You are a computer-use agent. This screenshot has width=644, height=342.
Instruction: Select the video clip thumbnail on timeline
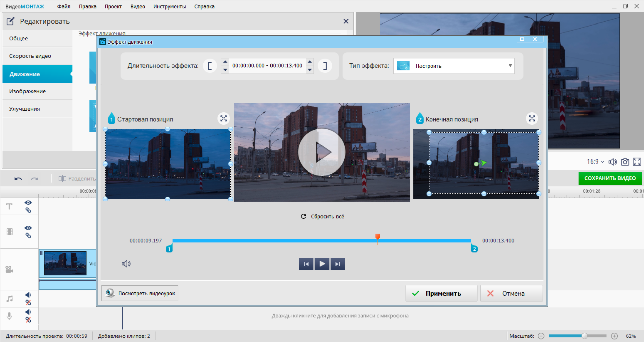pos(65,263)
